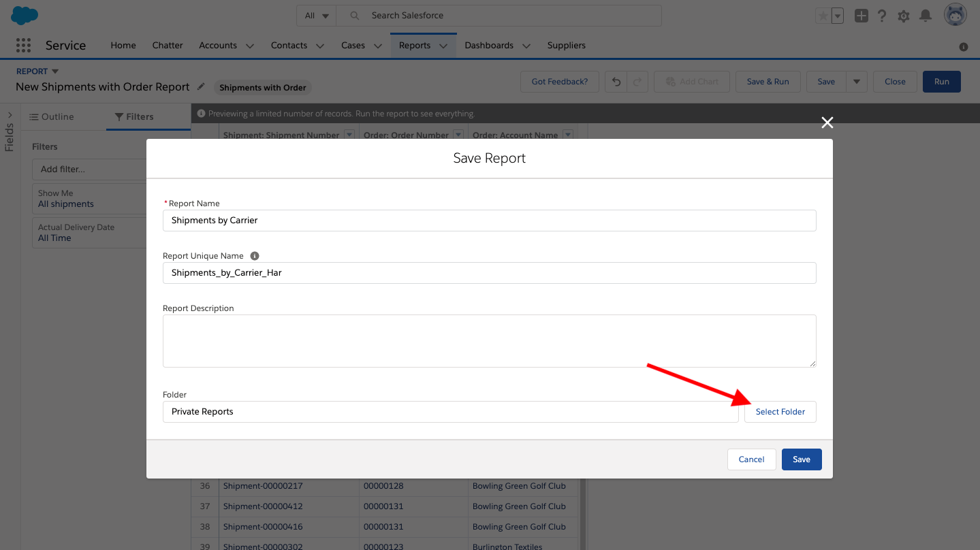Open the Show Me All shipments filter
The height and width of the screenshot is (550, 980).
[90, 199]
